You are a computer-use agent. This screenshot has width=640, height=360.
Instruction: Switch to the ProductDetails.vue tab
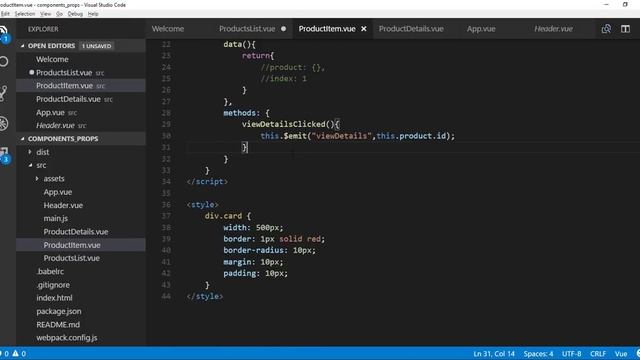tap(411, 29)
